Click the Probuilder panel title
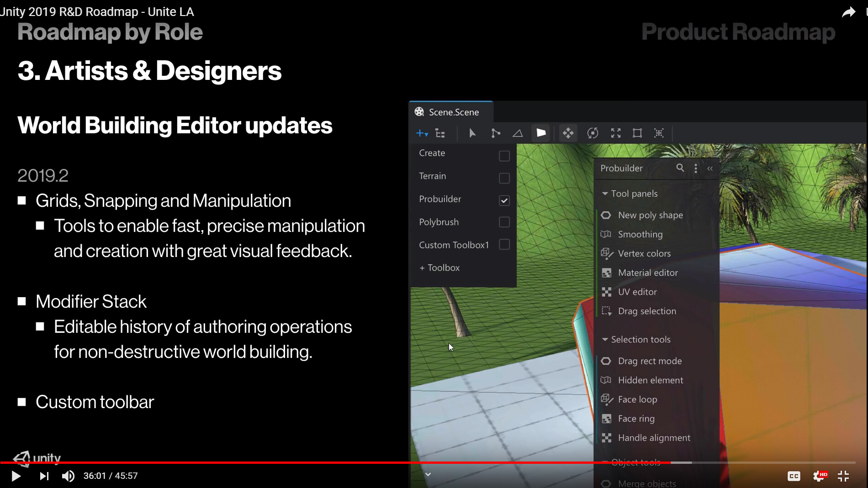 tap(621, 168)
